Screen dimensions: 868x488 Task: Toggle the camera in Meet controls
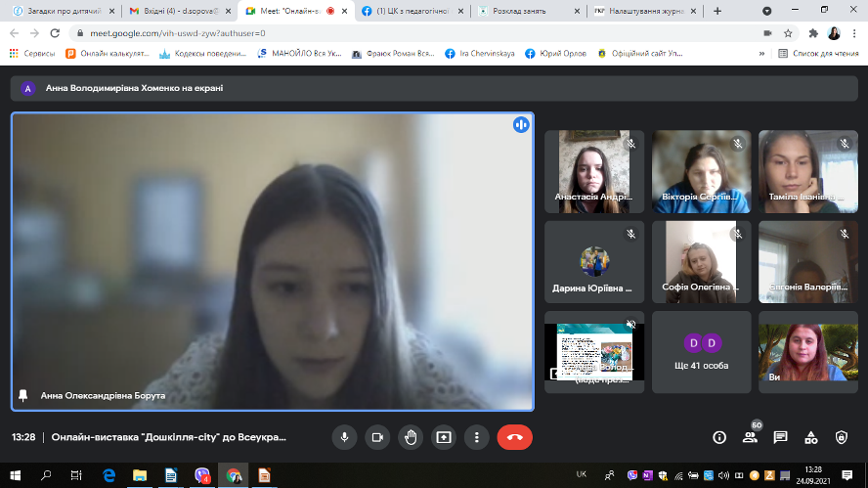[x=377, y=437]
